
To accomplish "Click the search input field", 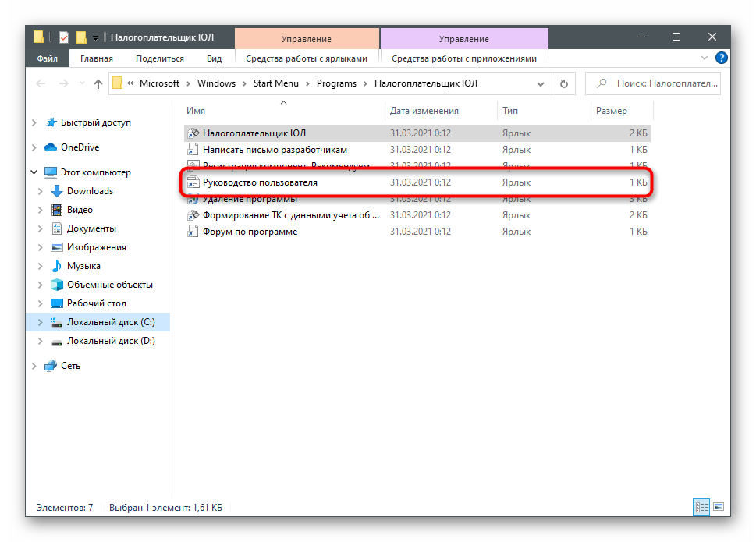I will point(660,83).
